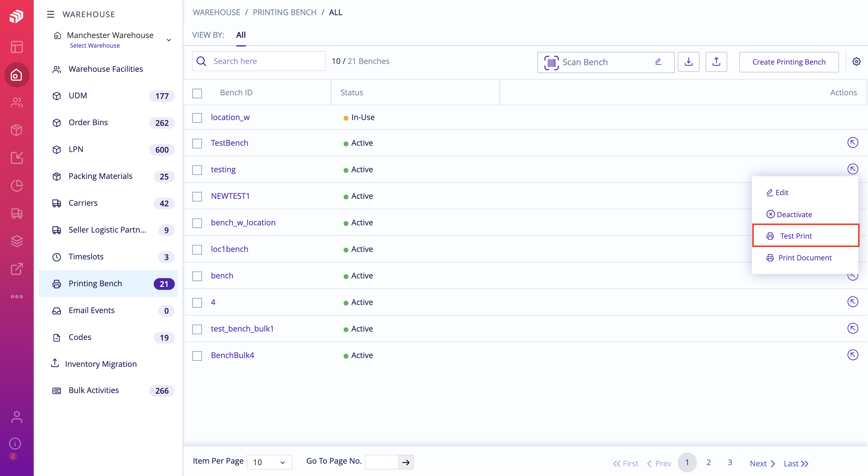Select the All view tab
Image resolution: width=868 pixels, height=476 pixels.
point(241,35)
